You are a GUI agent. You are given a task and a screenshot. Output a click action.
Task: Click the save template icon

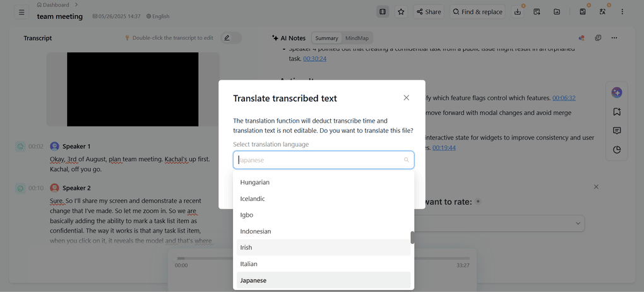pyautogui.click(x=582, y=12)
